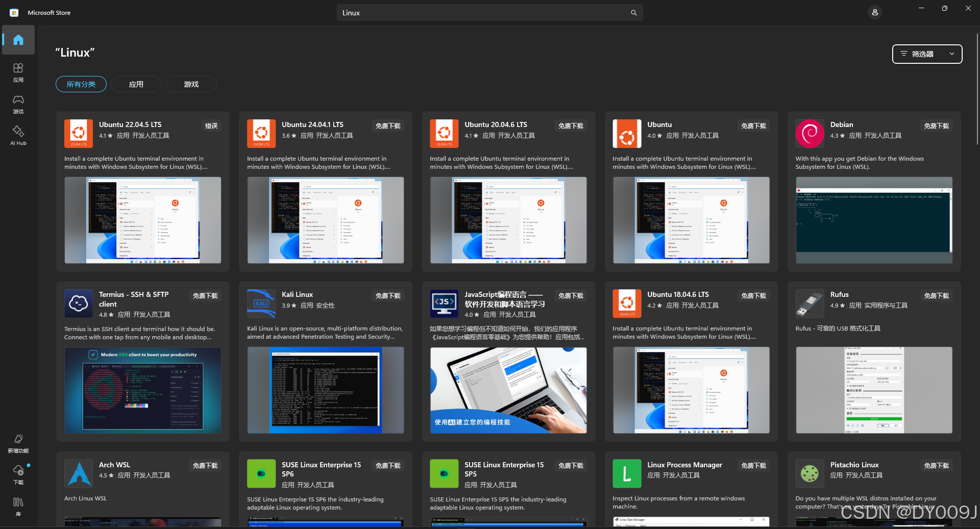Open the Termius SSH client screenshot thumbnail
This screenshot has width=980, height=529.
(x=143, y=390)
